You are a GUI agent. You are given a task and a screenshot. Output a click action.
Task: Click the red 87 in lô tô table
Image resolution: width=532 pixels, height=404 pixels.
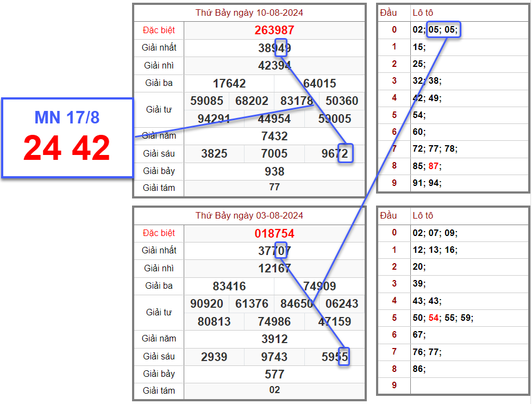[x=434, y=166]
